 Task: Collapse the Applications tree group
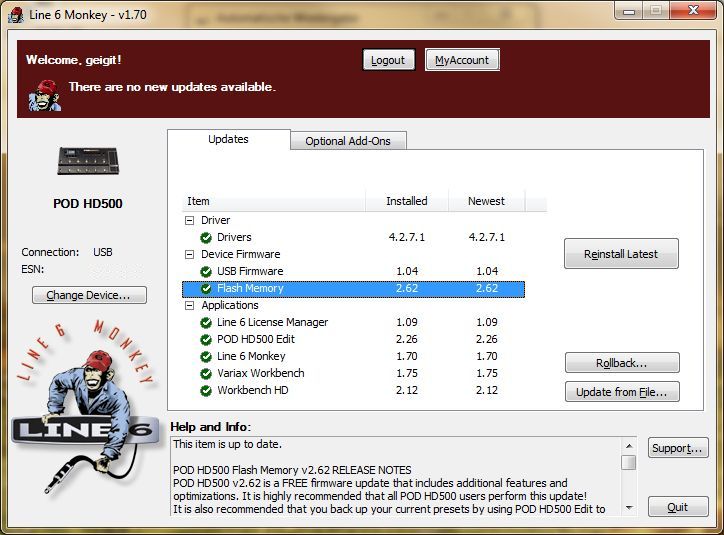click(189, 306)
